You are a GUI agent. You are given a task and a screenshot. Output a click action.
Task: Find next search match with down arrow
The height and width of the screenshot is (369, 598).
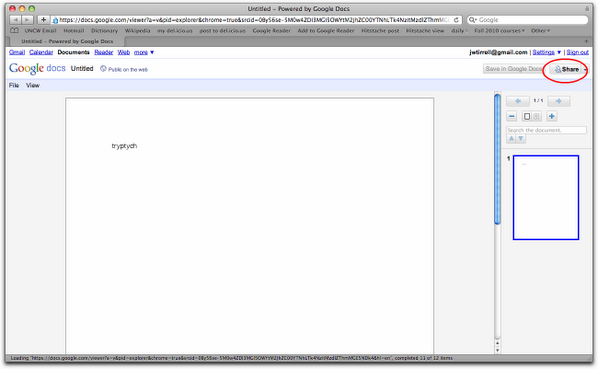pos(521,139)
